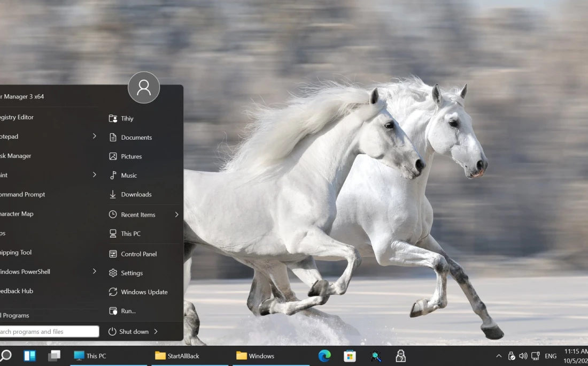
Task: Expand the Shut down options arrow
Action: (x=156, y=332)
